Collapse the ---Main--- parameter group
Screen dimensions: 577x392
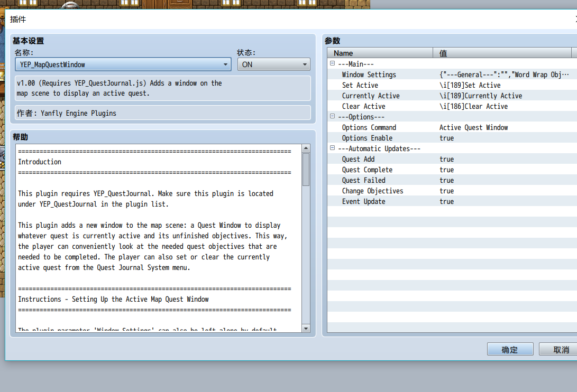tap(332, 63)
